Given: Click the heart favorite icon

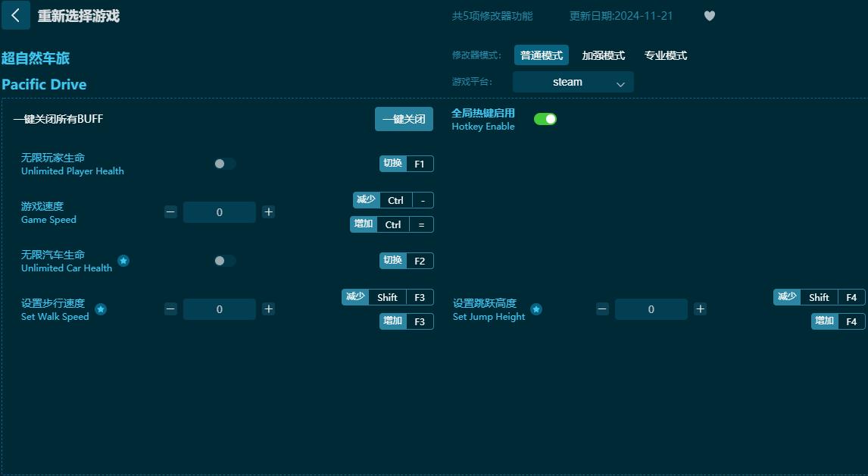Looking at the screenshot, I should click(709, 16).
